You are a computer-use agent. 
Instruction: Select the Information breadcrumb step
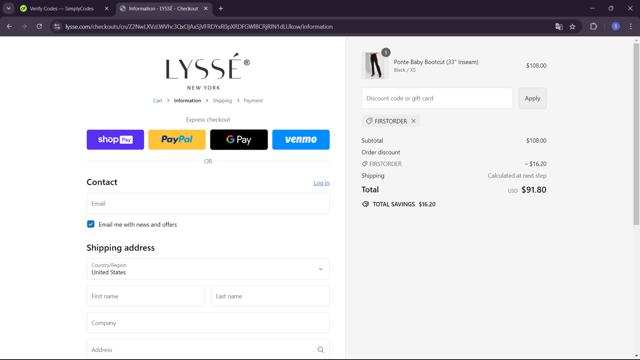point(187,100)
